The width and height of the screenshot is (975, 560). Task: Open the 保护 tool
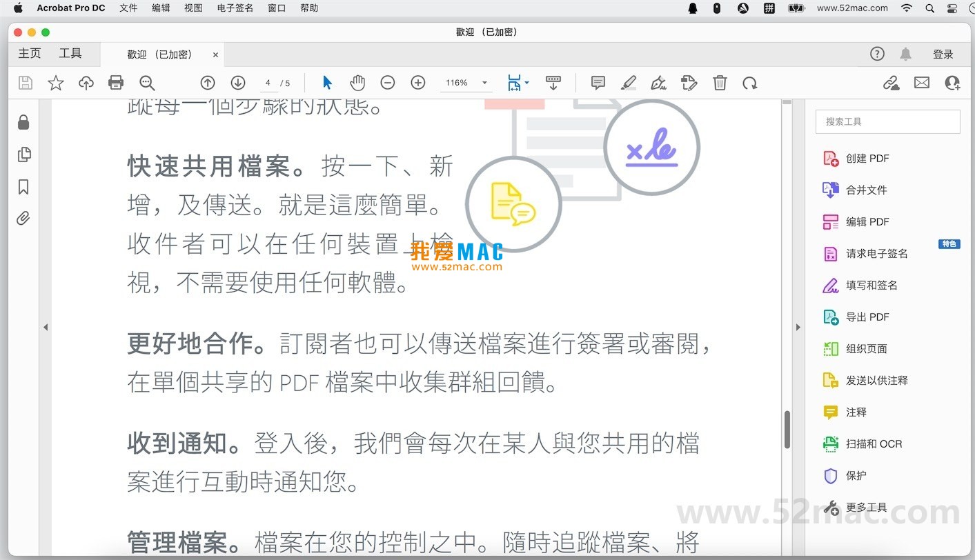tap(844, 476)
